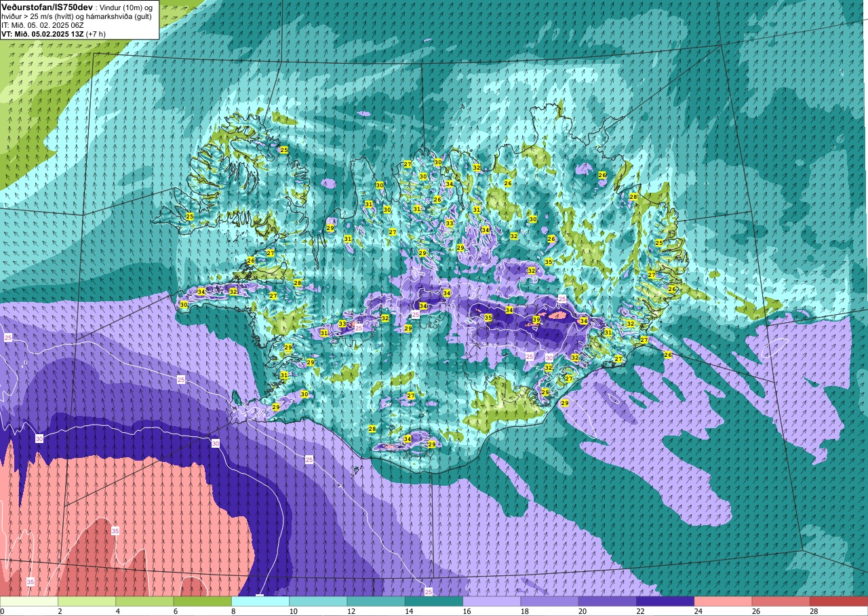The image size is (868, 616).
Task: Click the legend scale label 14
Action: (x=408, y=611)
